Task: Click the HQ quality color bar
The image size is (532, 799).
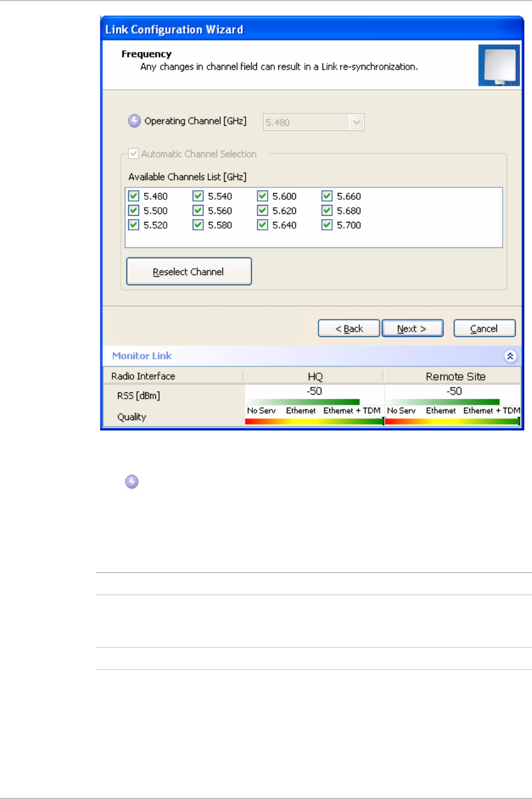Action: click(x=315, y=421)
